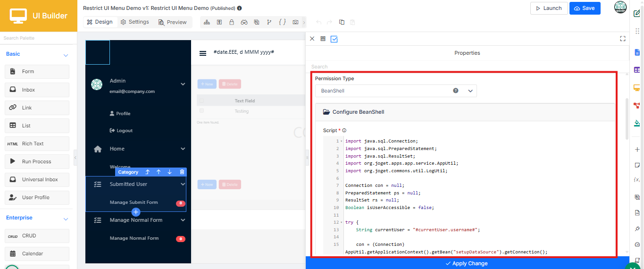Click the Apply Change button
Image resolution: width=644 pixels, height=269 pixels.
tap(467, 263)
